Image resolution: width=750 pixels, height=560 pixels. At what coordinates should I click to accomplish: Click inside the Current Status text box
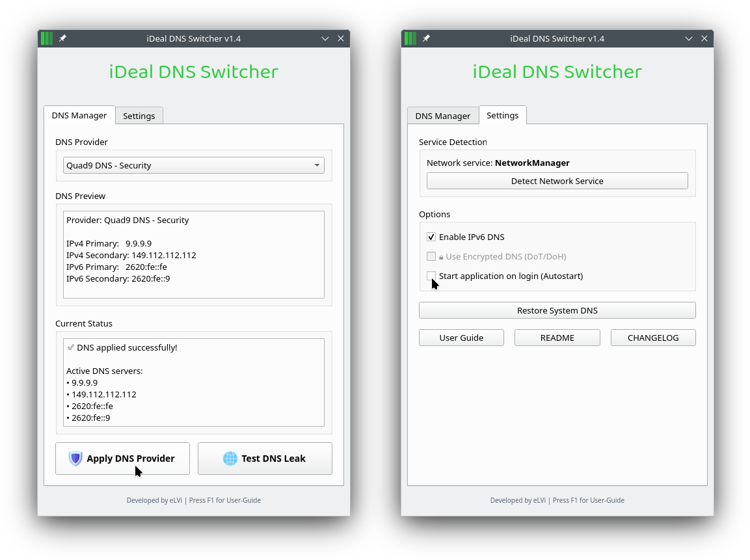tap(194, 382)
